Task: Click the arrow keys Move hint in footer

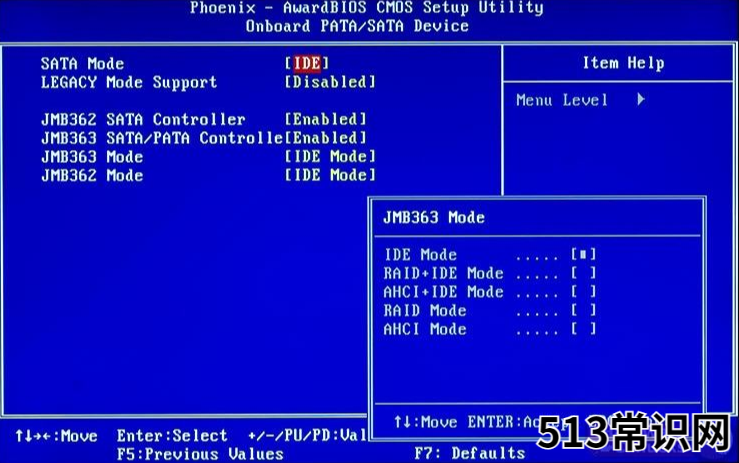Action: coord(56,436)
